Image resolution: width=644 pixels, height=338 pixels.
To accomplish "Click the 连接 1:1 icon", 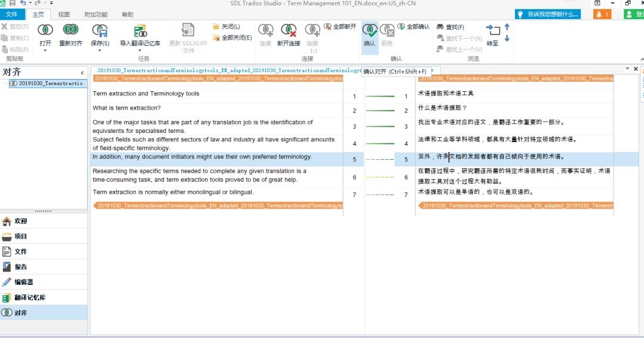I will (x=312, y=30).
